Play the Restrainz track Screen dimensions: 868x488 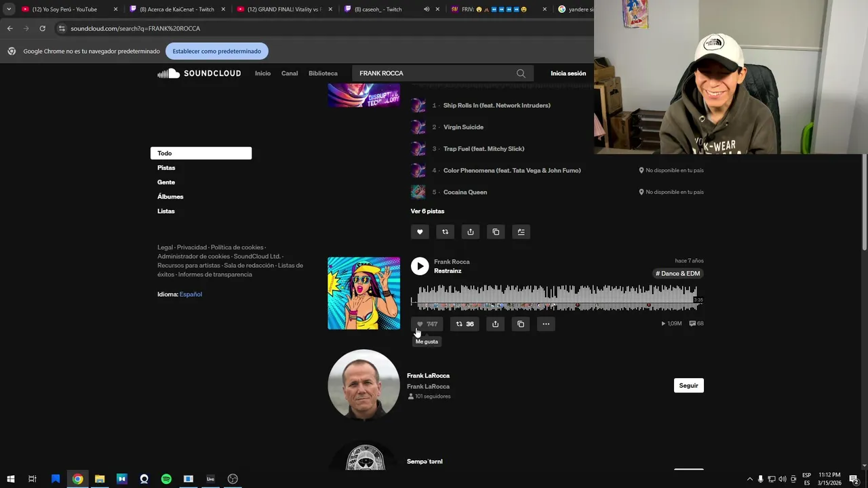[x=420, y=266]
